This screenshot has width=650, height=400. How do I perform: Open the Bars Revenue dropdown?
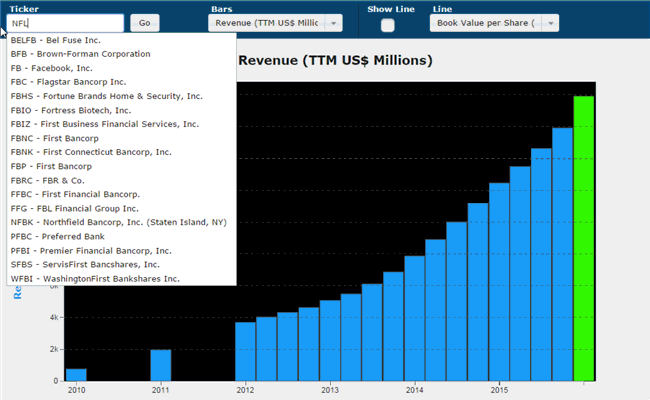pyautogui.click(x=275, y=23)
